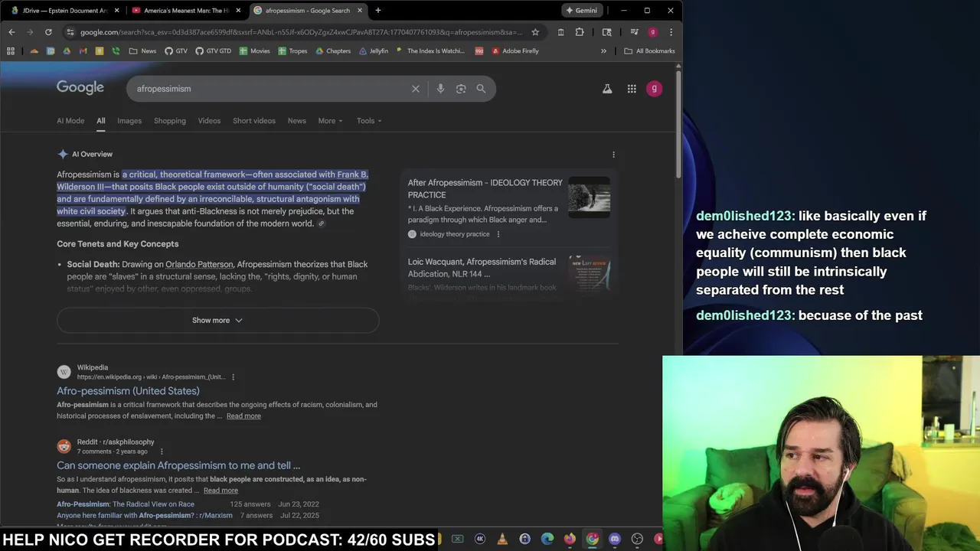Submit search with magnifying glass icon
The image size is (980, 551).
click(481, 89)
